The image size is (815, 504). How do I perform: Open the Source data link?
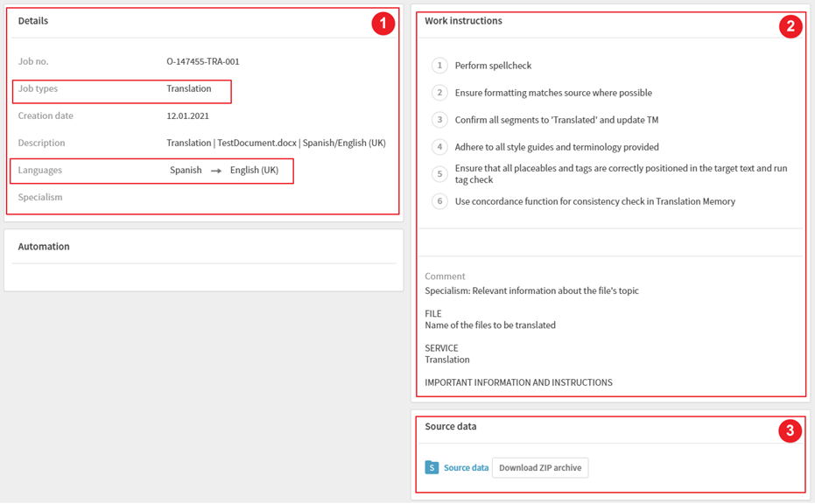(x=466, y=467)
